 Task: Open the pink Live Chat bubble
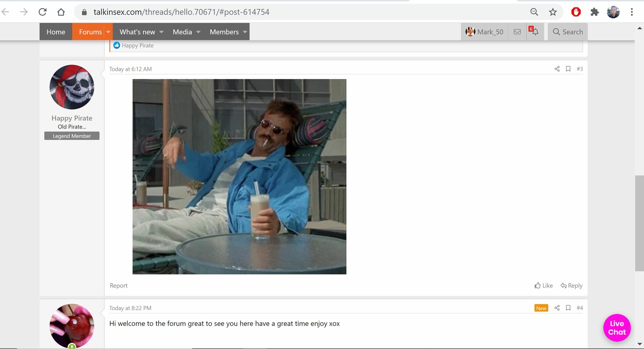point(617,328)
